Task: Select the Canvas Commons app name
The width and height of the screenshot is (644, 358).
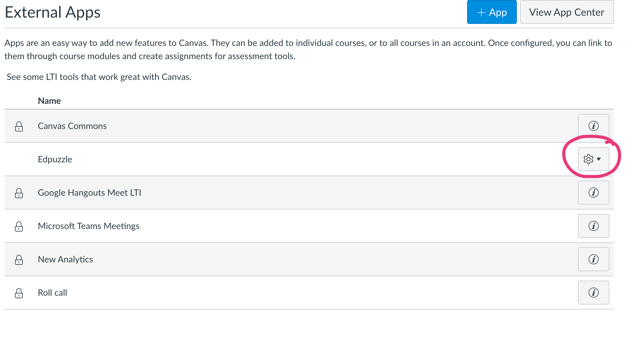Action: pyautogui.click(x=72, y=126)
